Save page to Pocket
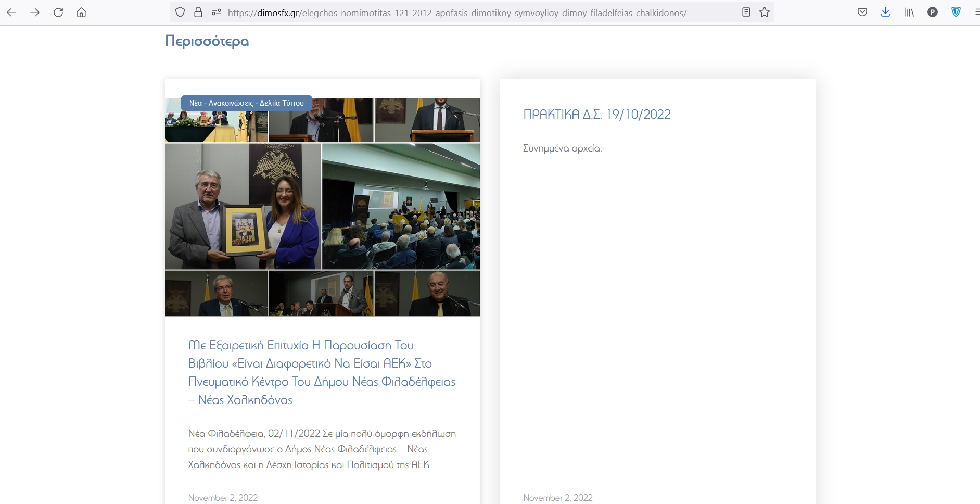This screenshot has width=980, height=504. coord(862,12)
